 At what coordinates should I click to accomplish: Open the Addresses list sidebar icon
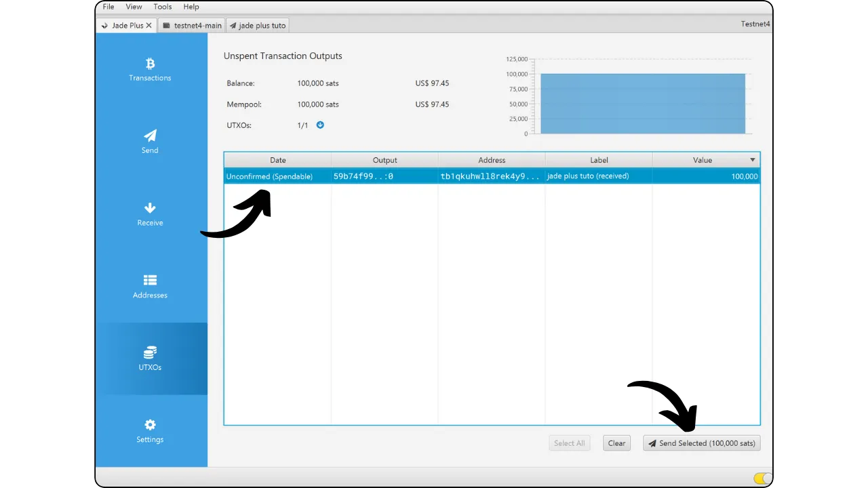[150, 280]
